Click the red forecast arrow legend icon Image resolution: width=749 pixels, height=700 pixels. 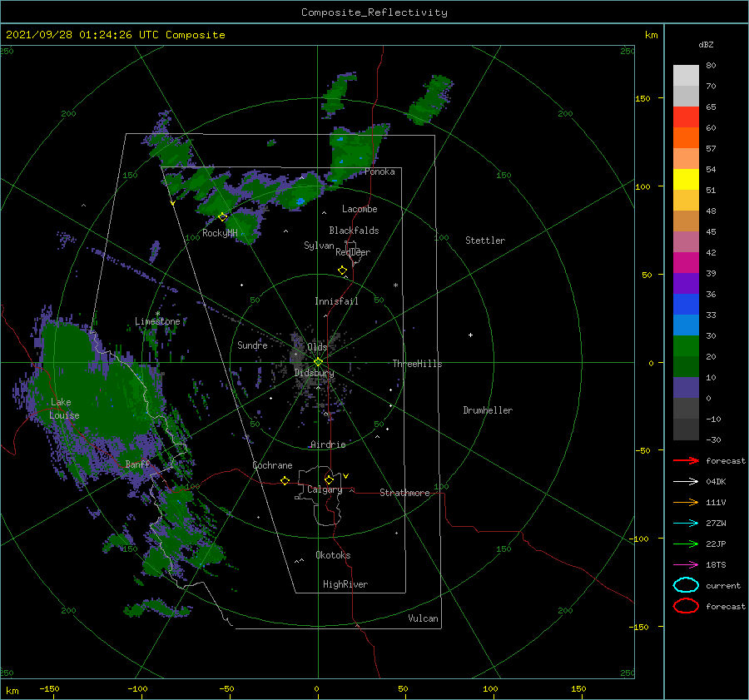click(686, 460)
